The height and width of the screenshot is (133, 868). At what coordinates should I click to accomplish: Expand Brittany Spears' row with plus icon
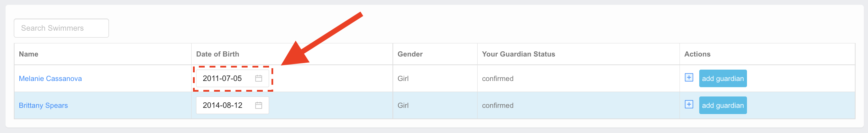pyautogui.click(x=689, y=104)
